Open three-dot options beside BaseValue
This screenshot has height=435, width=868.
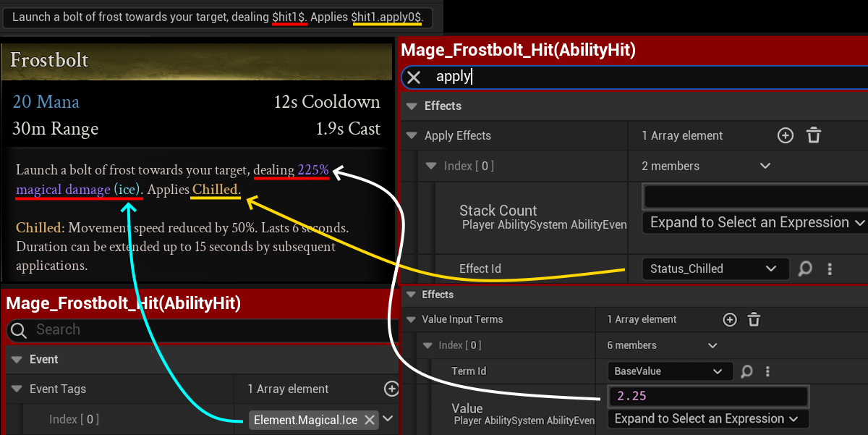(767, 371)
